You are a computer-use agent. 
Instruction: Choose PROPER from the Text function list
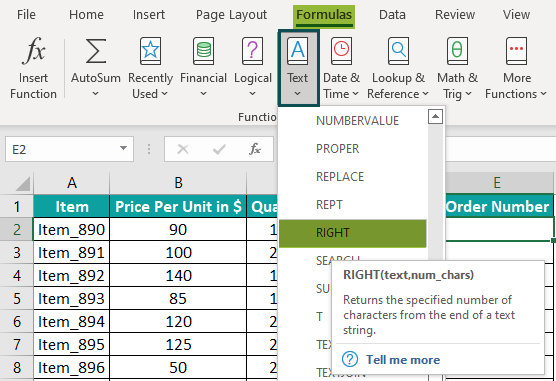tap(352, 149)
